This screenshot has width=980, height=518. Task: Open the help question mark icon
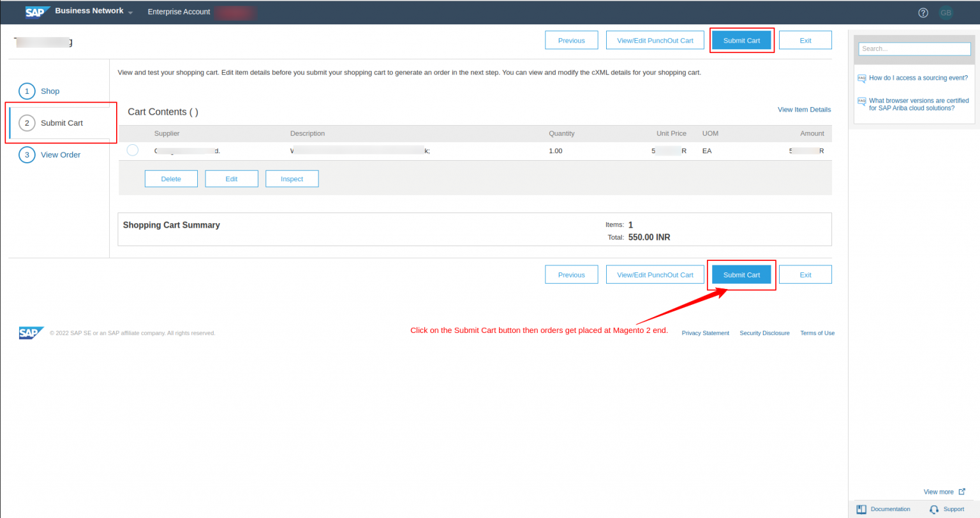point(923,13)
